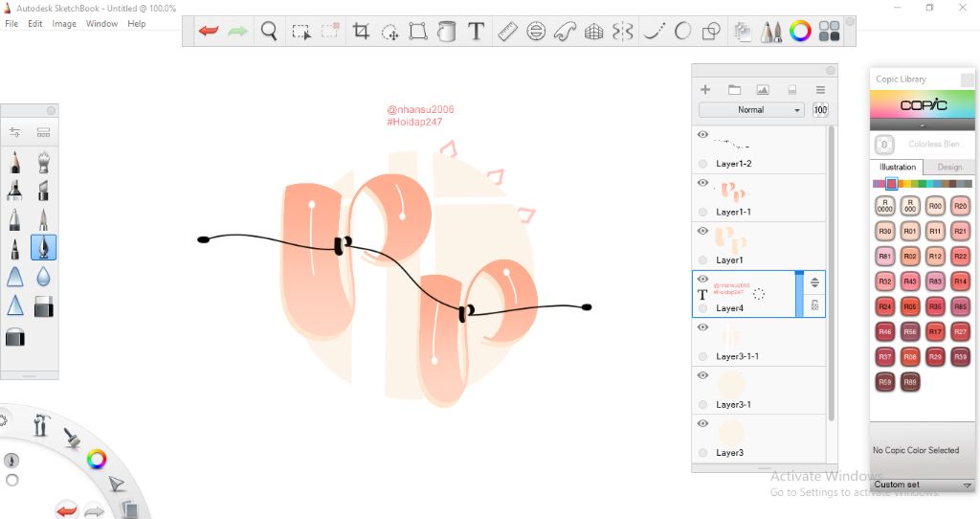
Task: Click the green Redo arrow in the top toolbar
Action: 237,31
